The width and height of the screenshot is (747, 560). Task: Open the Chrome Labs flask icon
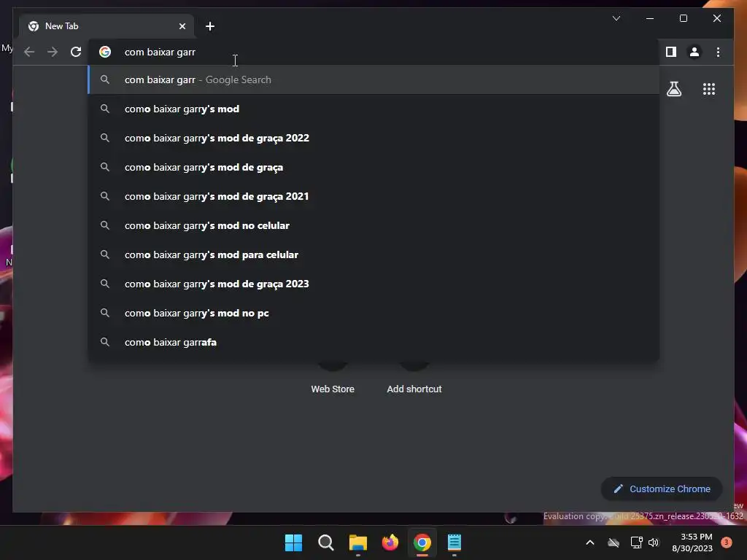click(674, 89)
